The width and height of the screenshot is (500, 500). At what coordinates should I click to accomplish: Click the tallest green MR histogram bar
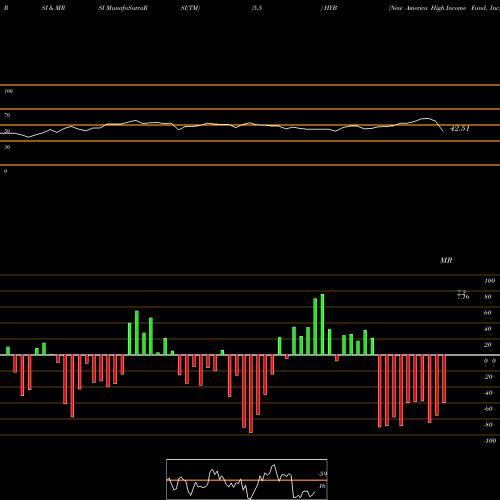point(322,325)
